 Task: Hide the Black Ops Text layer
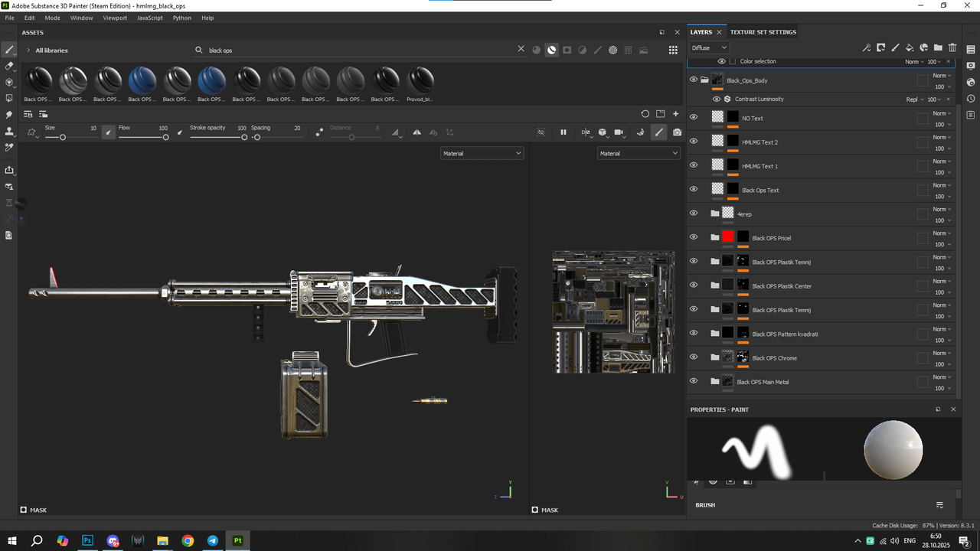point(694,189)
